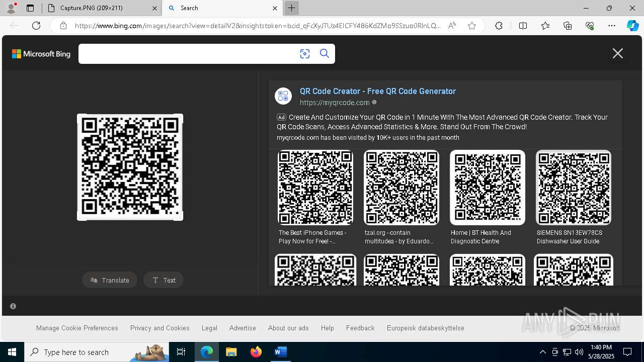Open a new browser tab
The width and height of the screenshot is (644, 362).
tap(291, 8)
